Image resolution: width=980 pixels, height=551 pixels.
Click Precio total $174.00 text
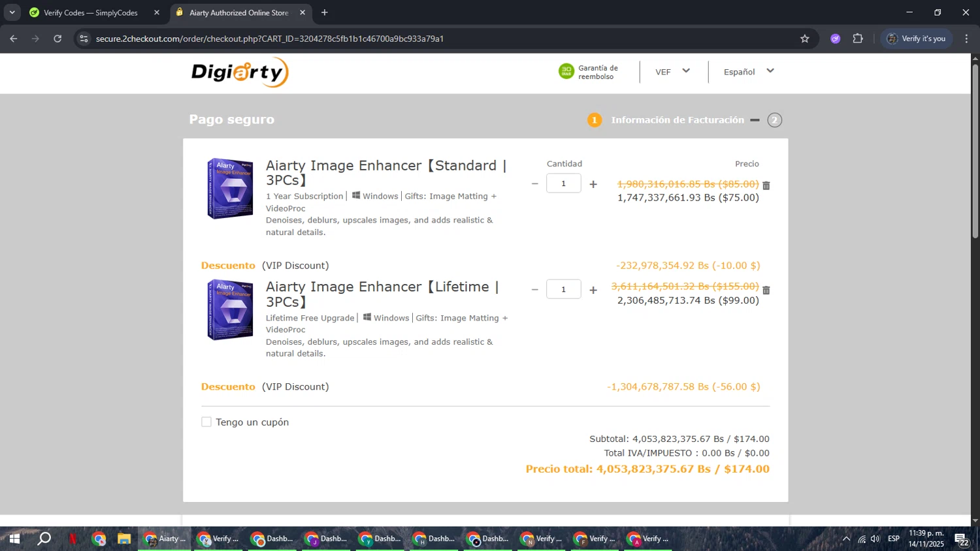pos(647,469)
